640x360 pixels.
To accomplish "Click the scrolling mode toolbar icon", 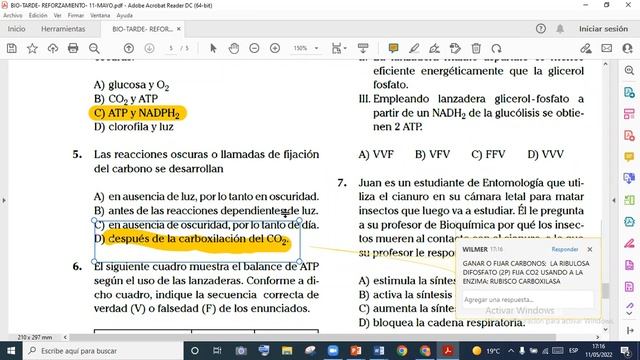I will [x=363, y=48].
